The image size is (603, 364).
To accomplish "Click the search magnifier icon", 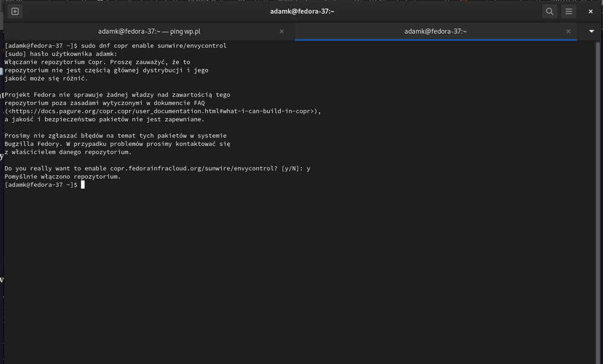I will (549, 11).
